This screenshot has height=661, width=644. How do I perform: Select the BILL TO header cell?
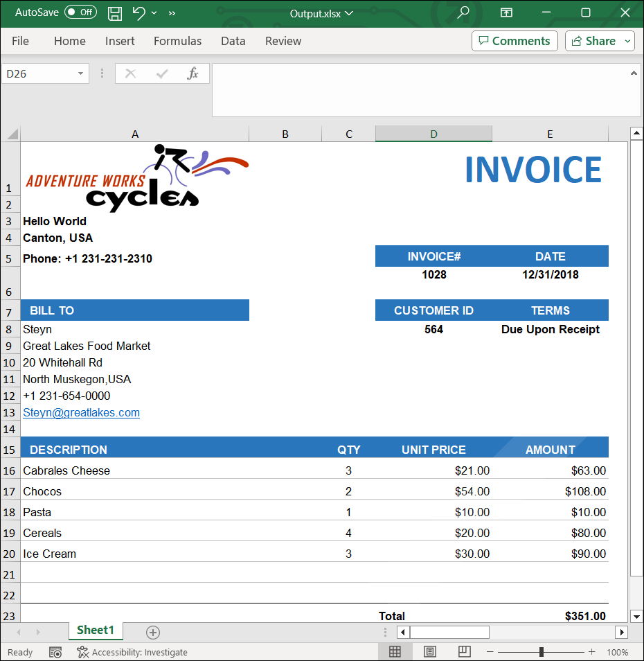click(135, 310)
